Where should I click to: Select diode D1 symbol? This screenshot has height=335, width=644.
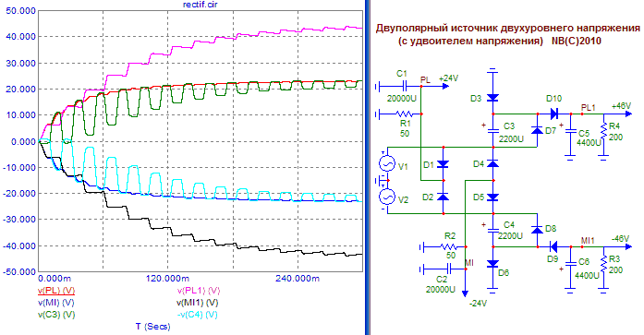(x=444, y=164)
